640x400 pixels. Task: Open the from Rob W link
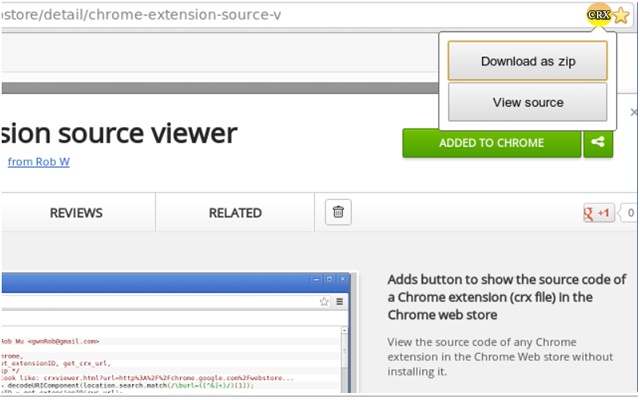(x=39, y=162)
